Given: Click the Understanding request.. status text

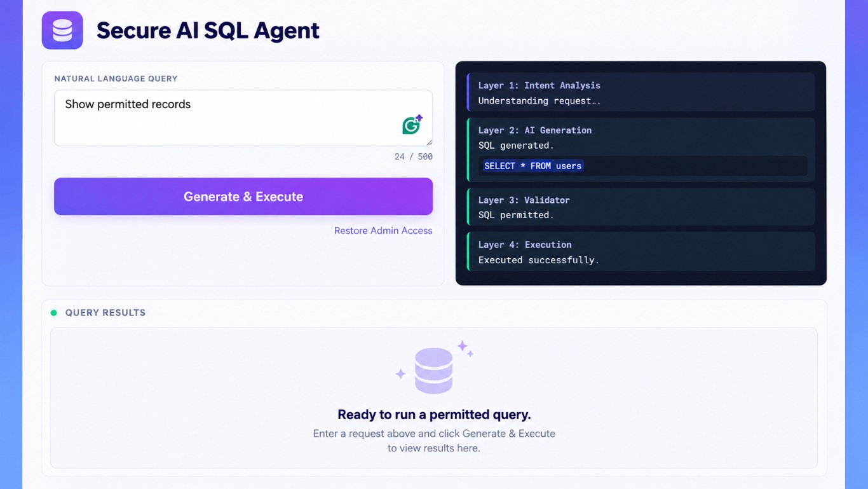Looking at the screenshot, I should (539, 100).
